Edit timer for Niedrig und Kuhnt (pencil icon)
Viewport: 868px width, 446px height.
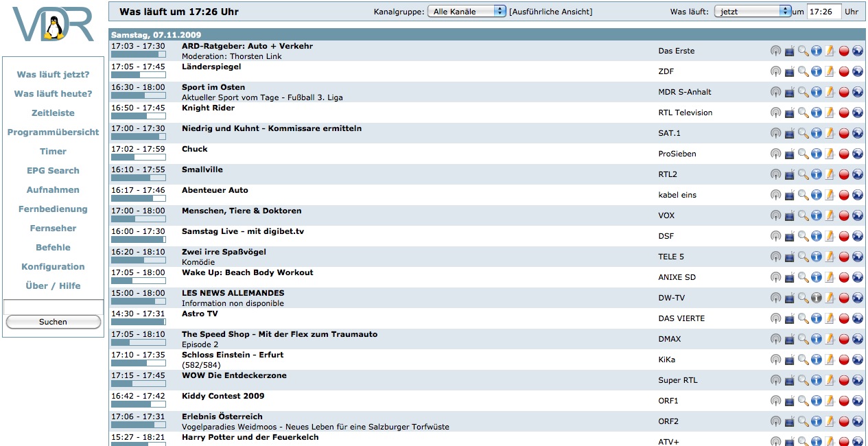830,133
